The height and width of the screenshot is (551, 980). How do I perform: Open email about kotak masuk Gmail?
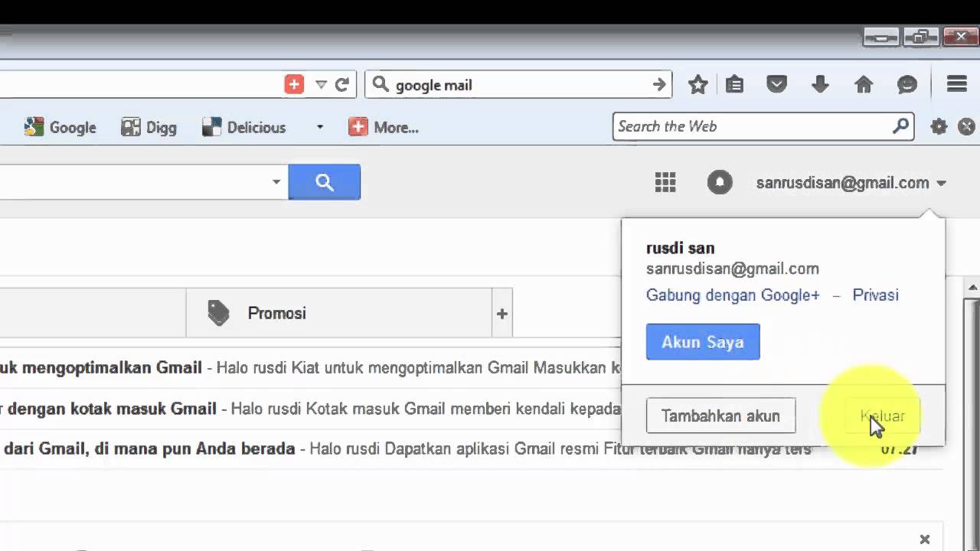[x=310, y=409]
